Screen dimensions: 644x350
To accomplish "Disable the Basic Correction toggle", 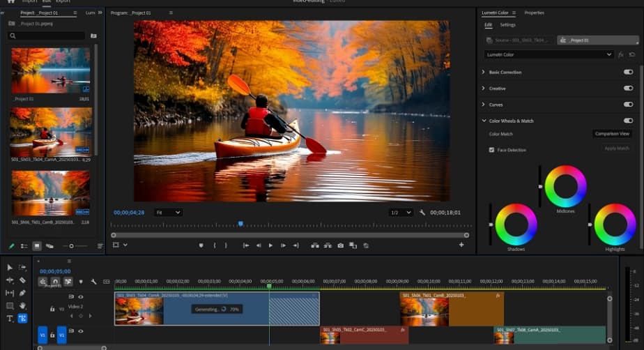I will point(628,72).
